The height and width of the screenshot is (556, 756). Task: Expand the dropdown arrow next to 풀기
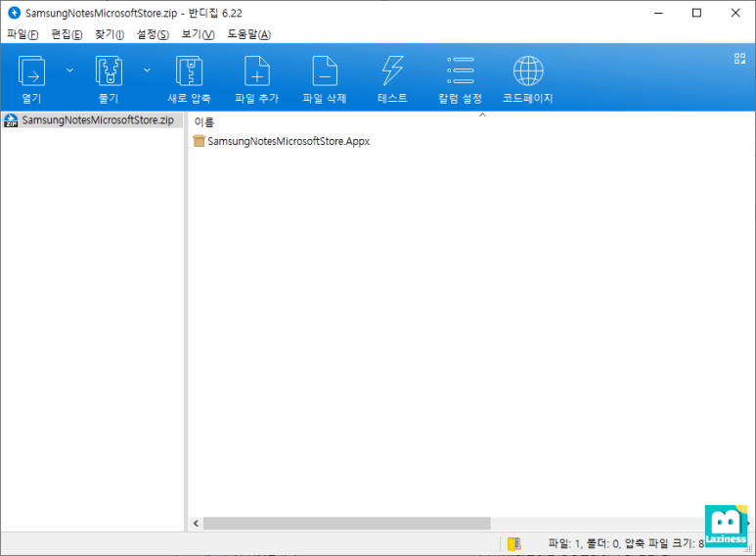[147, 70]
